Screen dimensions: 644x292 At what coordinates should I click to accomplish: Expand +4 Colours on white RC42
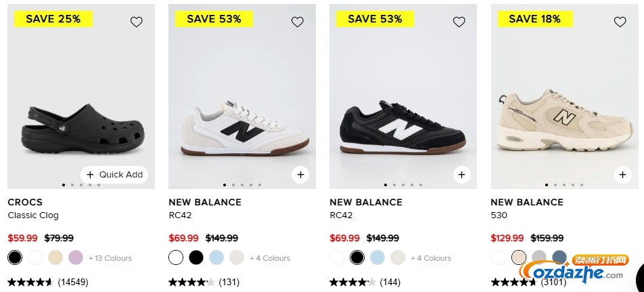pyautogui.click(x=270, y=258)
